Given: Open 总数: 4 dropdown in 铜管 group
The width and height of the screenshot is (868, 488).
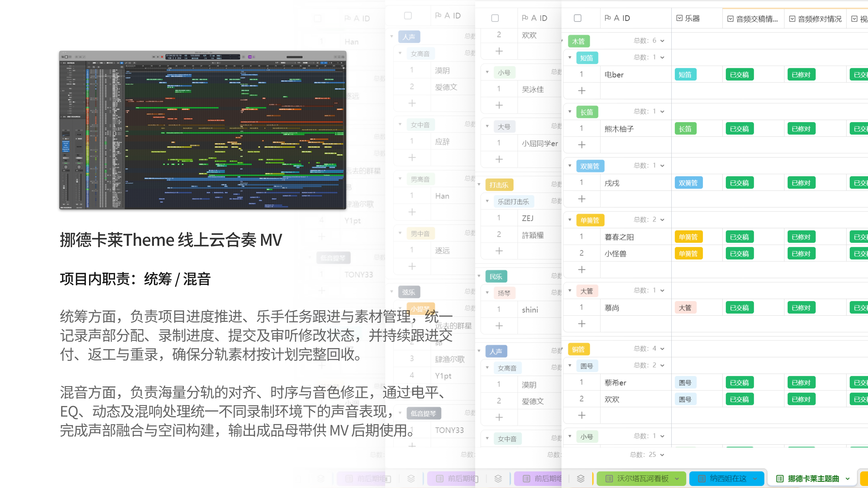Looking at the screenshot, I should [649, 349].
